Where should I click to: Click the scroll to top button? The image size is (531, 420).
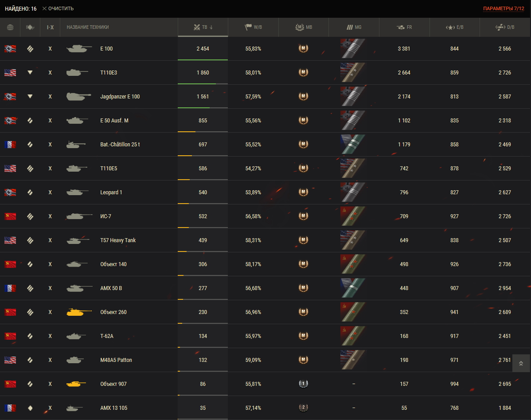click(521, 363)
